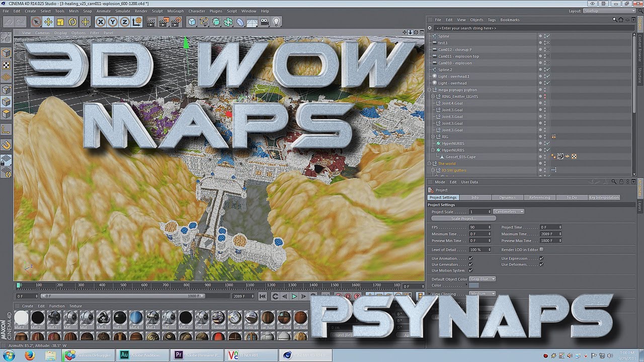This screenshot has width=644, height=362.
Task: Click the Scale Project button
Action: 463,219
